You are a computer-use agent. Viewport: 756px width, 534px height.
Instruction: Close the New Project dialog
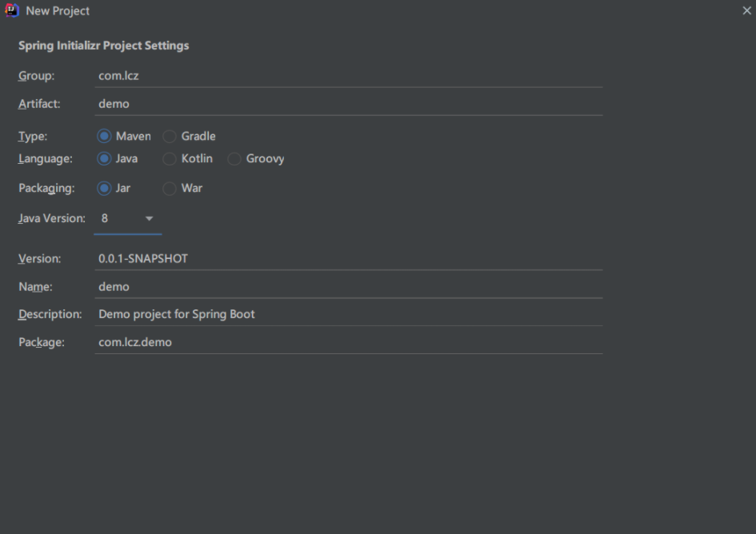[747, 10]
